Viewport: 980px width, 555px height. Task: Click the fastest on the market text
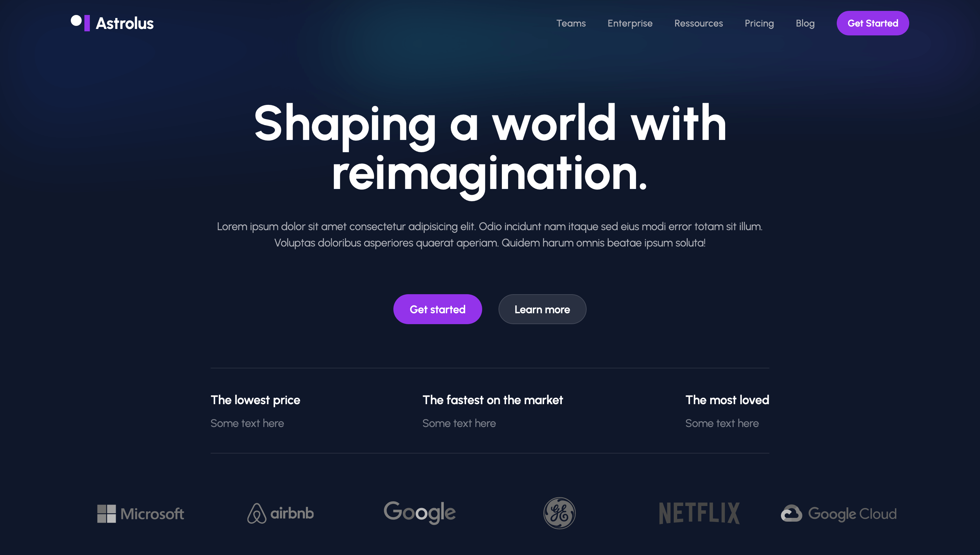[492, 399]
